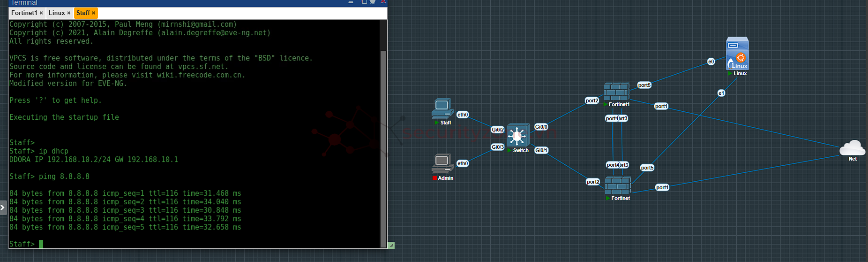Click the red stopped indicator beside Admin
Viewport: 868px width, 262px height.
[435, 178]
